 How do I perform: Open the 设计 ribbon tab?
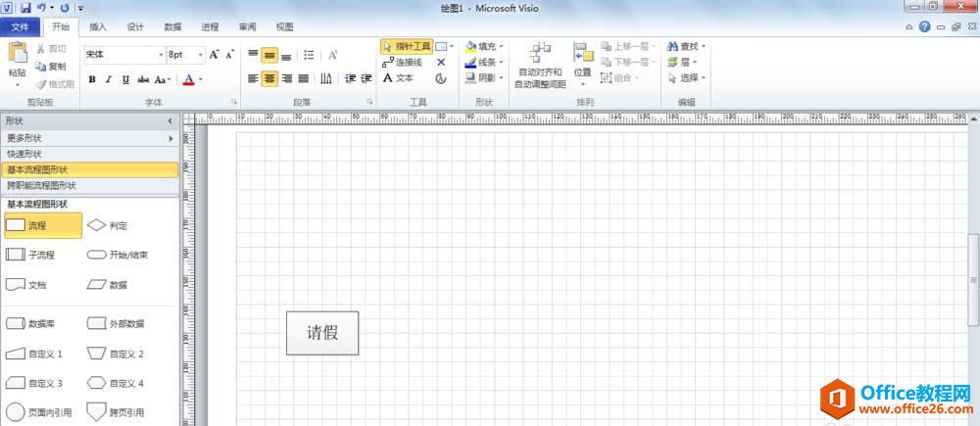point(135,27)
